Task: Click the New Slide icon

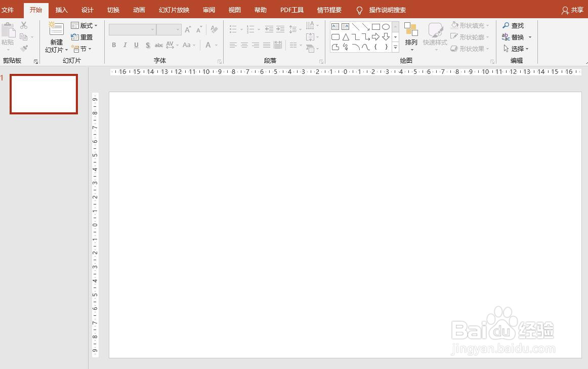Action: pyautogui.click(x=56, y=29)
